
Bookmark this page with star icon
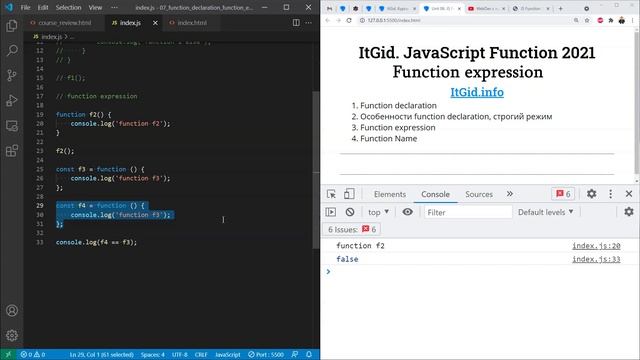(x=587, y=20)
